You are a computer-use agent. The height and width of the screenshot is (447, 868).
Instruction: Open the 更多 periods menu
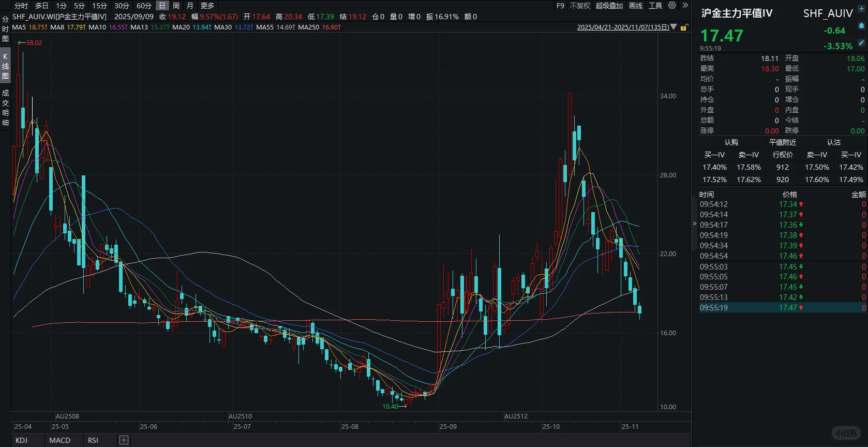pos(207,6)
